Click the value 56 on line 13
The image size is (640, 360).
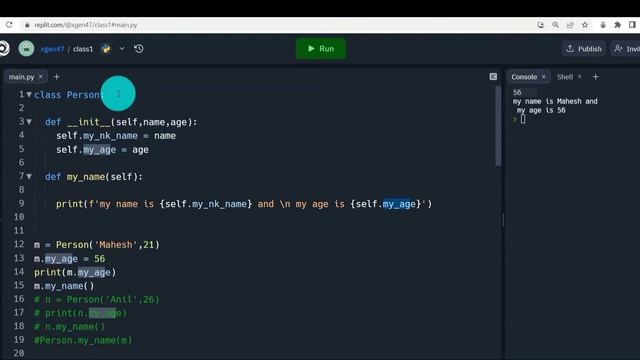tap(100, 259)
